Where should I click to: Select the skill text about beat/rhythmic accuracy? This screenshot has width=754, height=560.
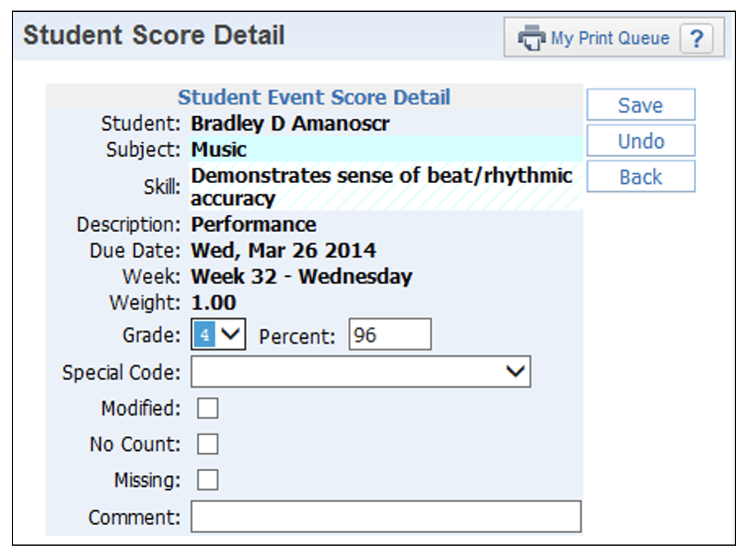pos(381,187)
